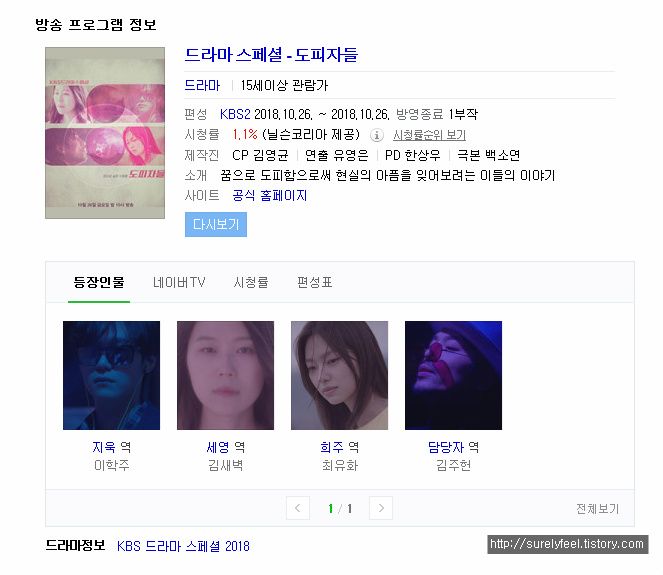Switch to the 시청률 tab
The image size is (663, 575).
(251, 282)
